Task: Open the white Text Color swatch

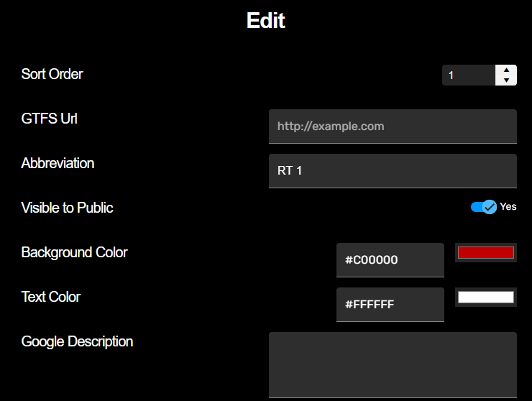Action: pos(485,298)
